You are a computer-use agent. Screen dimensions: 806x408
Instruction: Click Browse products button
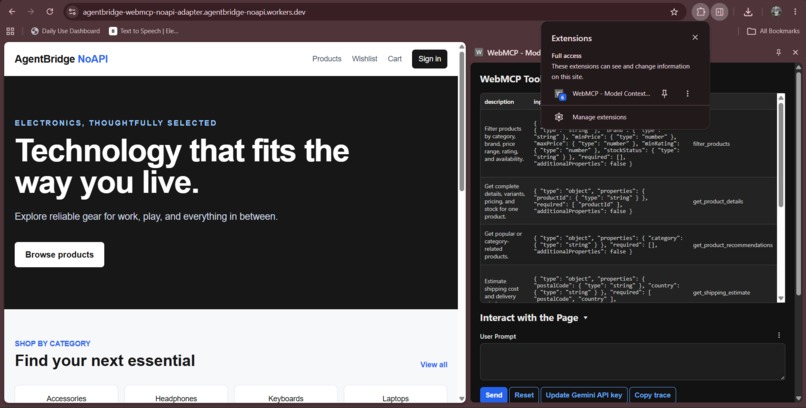(x=60, y=255)
